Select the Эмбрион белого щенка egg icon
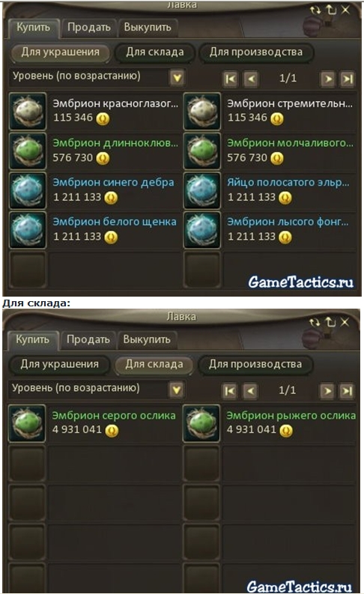 28,230
